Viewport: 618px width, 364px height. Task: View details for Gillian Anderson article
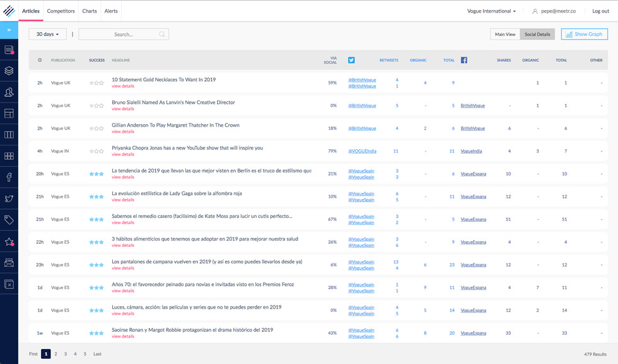[123, 132]
